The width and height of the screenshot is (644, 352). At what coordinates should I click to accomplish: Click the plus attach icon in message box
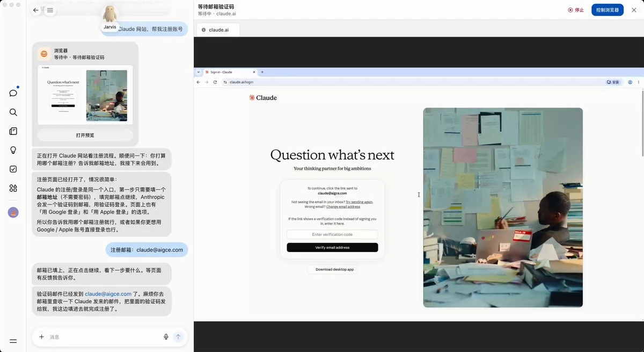tap(41, 337)
